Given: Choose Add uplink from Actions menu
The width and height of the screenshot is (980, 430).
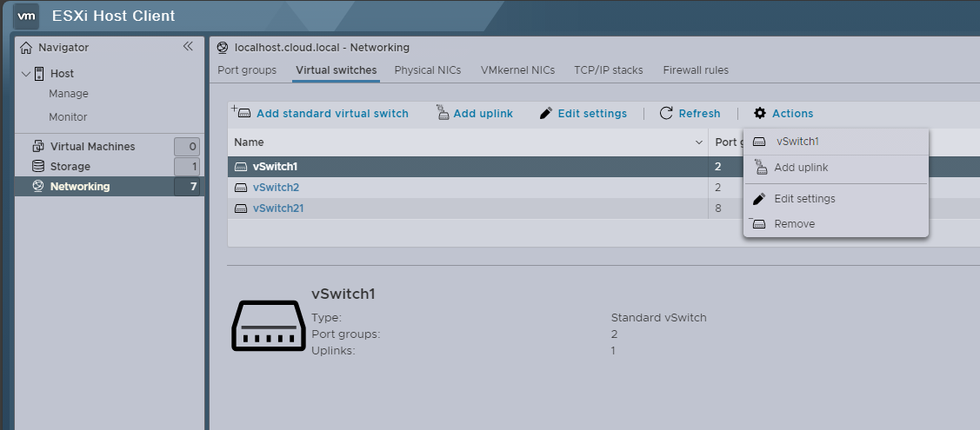Looking at the screenshot, I should (801, 168).
